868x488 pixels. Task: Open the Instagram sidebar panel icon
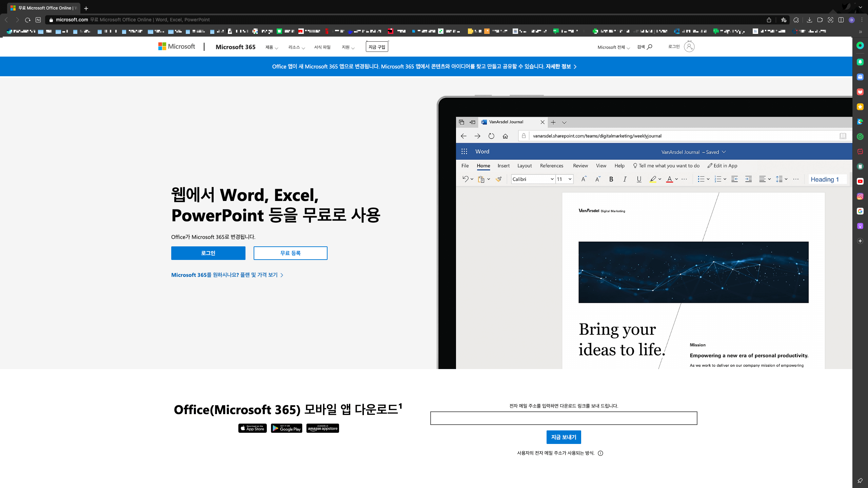pos(860,196)
